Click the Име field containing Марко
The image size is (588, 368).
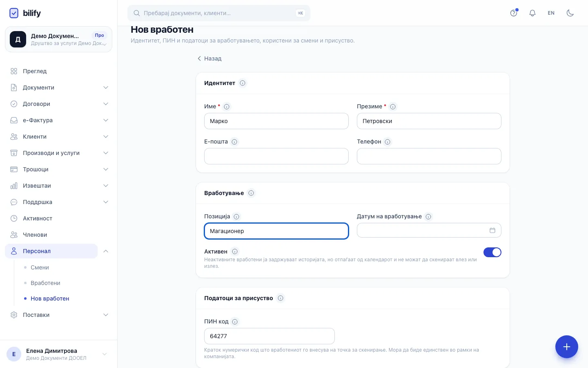(x=276, y=121)
